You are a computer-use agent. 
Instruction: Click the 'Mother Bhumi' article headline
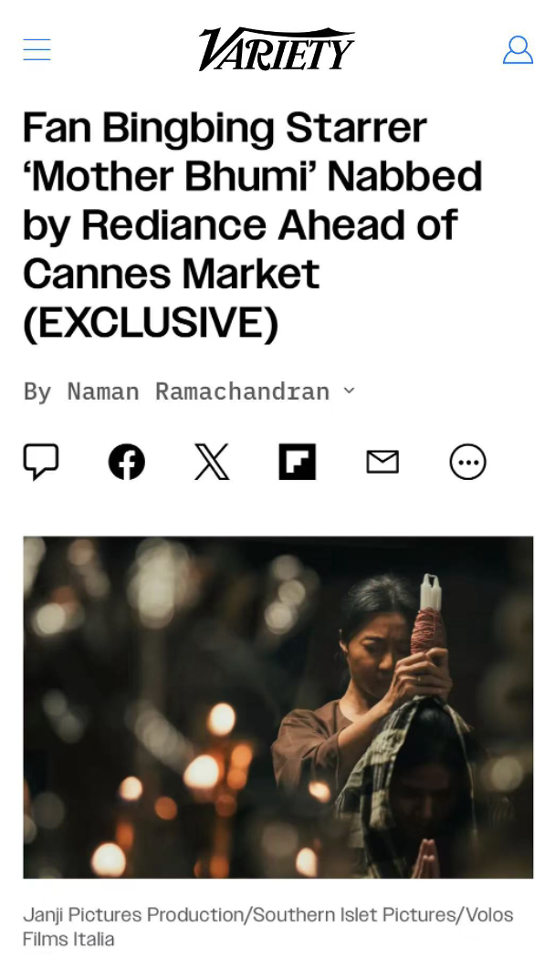pos(253,225)
